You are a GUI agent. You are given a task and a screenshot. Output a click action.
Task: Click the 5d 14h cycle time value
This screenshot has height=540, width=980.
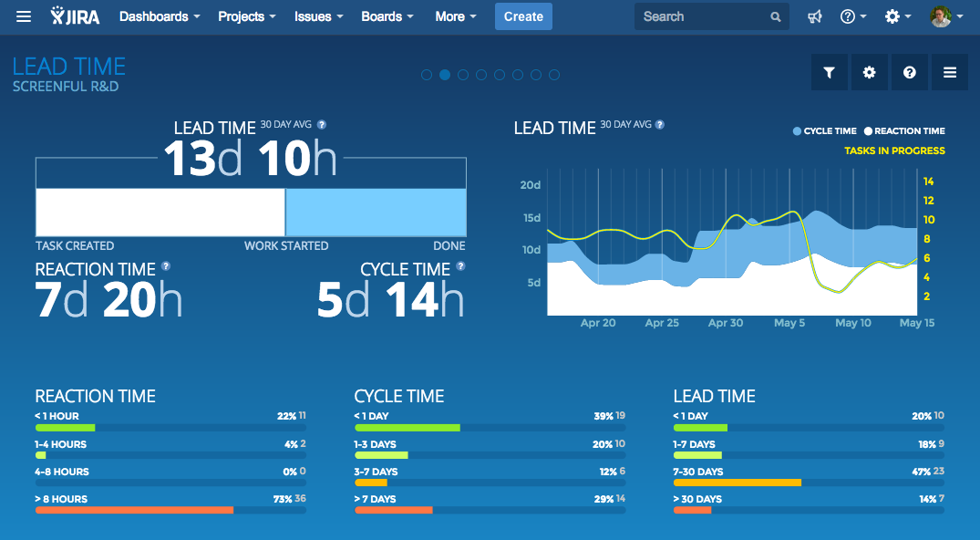390,300
